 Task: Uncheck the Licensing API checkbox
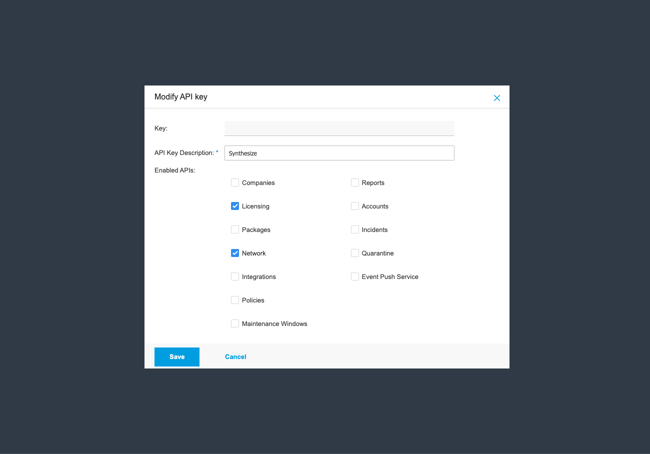[235, 206]
